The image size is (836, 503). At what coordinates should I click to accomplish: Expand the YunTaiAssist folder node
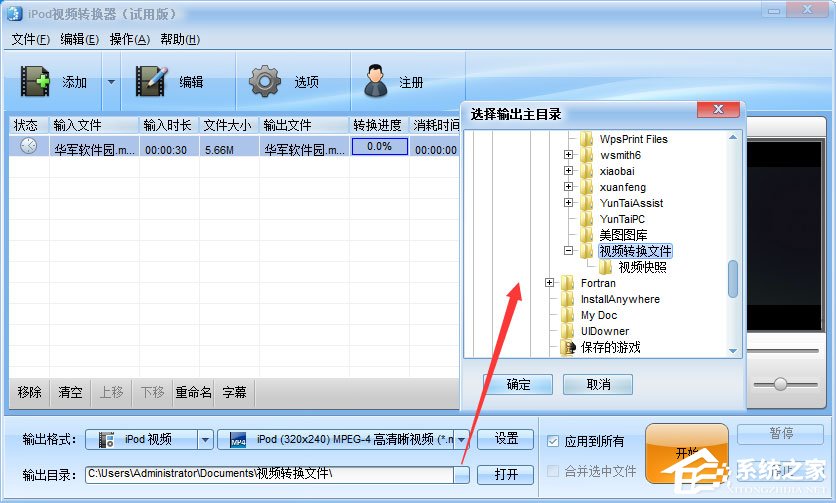(568, 203)
